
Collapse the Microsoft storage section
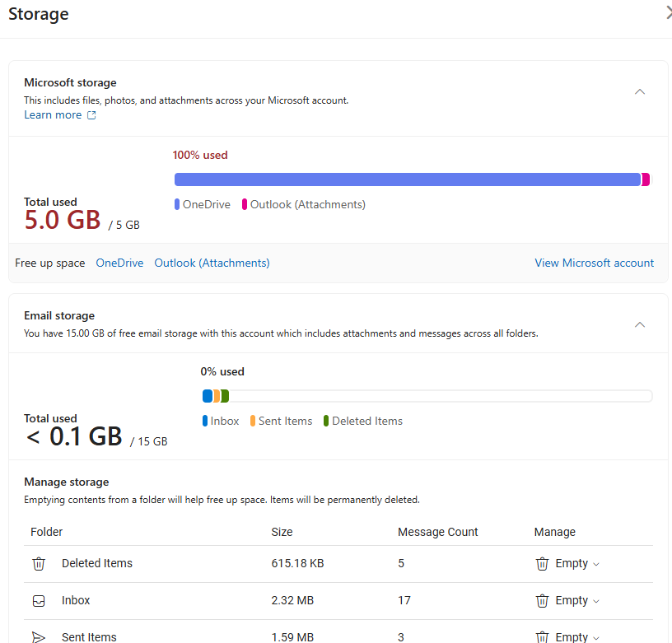tap(640, 92)
